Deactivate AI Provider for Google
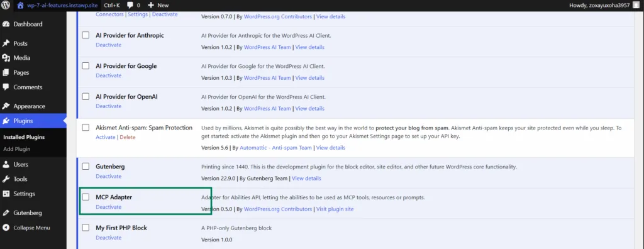The height and width of the screenshot is (249, 644). point(108,75)
